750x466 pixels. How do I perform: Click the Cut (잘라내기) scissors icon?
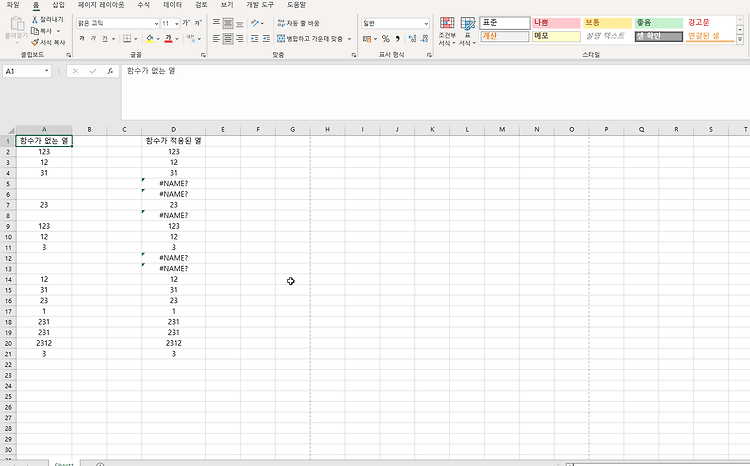[x=34, y=20]
